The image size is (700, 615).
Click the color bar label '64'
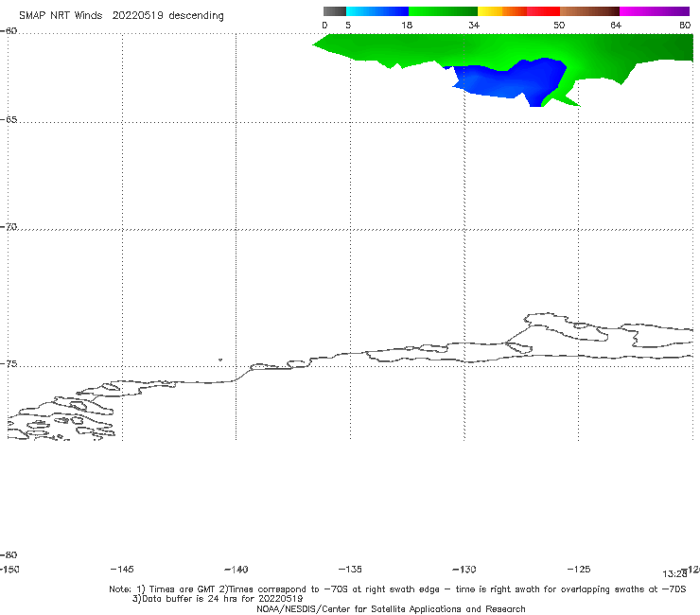[616, 25]
